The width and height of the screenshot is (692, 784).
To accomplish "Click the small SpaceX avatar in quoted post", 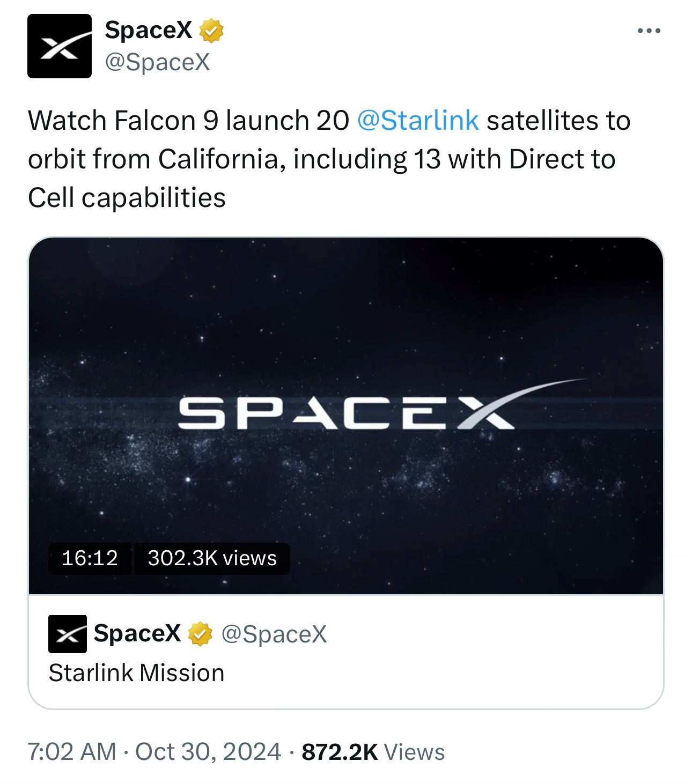I will (68, 634).
